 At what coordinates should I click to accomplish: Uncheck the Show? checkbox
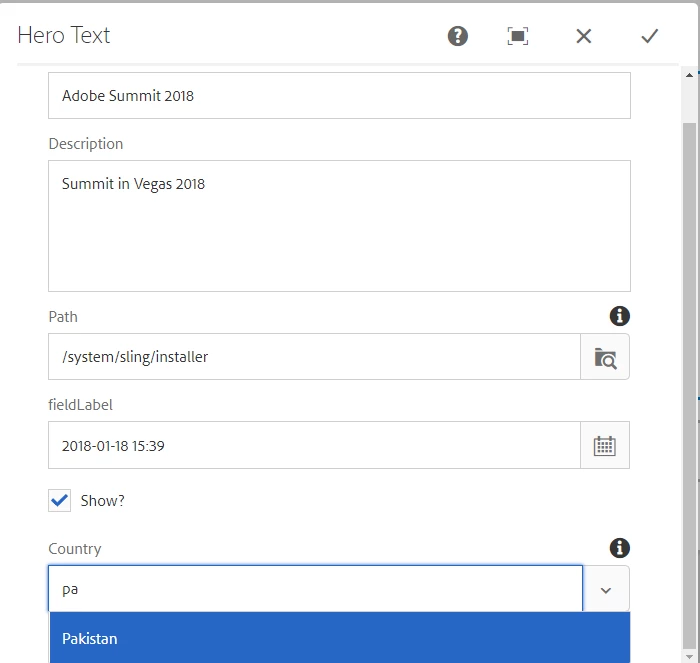click(59, 500)
